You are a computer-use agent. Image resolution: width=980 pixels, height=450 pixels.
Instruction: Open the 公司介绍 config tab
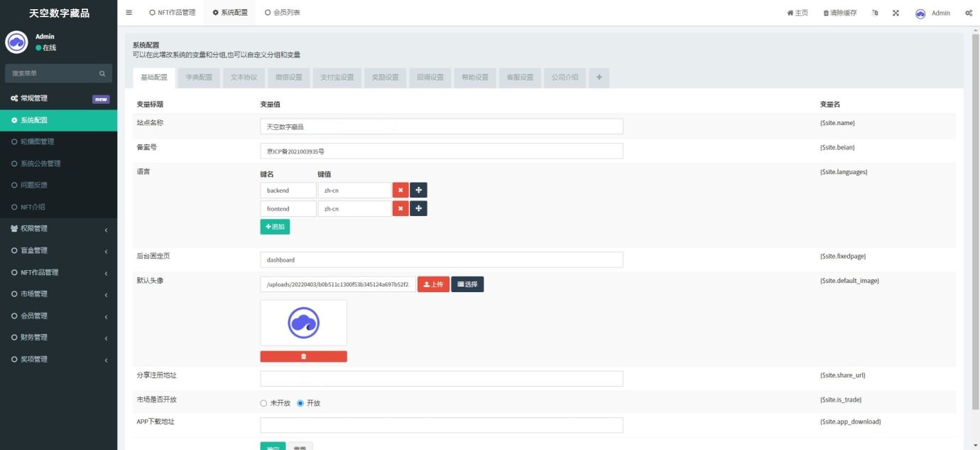point(565,77)
